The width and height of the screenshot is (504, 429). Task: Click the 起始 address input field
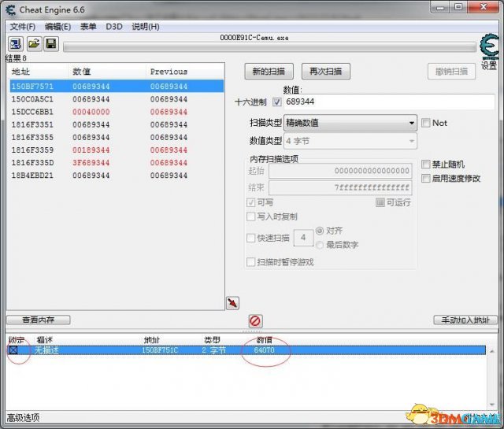[x=340, y=171]
